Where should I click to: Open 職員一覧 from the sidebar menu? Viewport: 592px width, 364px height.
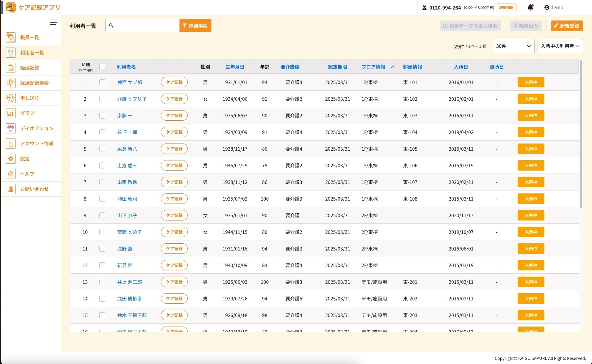pos(31,37)
